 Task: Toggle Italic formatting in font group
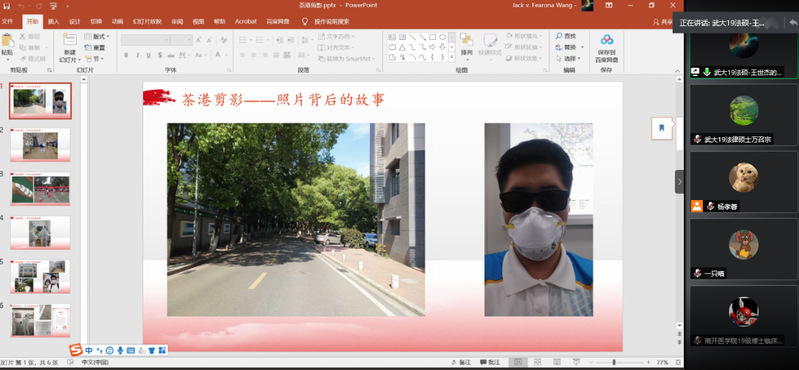(x=137, y=55)
